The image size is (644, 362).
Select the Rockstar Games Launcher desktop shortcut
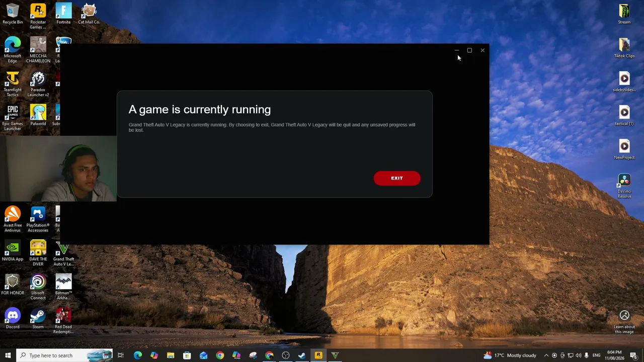(x=38, y=17)
